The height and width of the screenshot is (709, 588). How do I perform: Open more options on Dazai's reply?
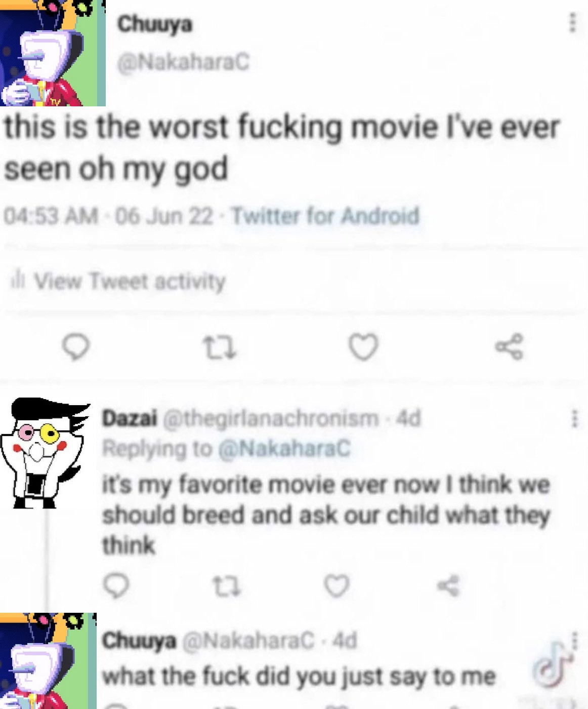pyautogui.click(x=574, y=419)
